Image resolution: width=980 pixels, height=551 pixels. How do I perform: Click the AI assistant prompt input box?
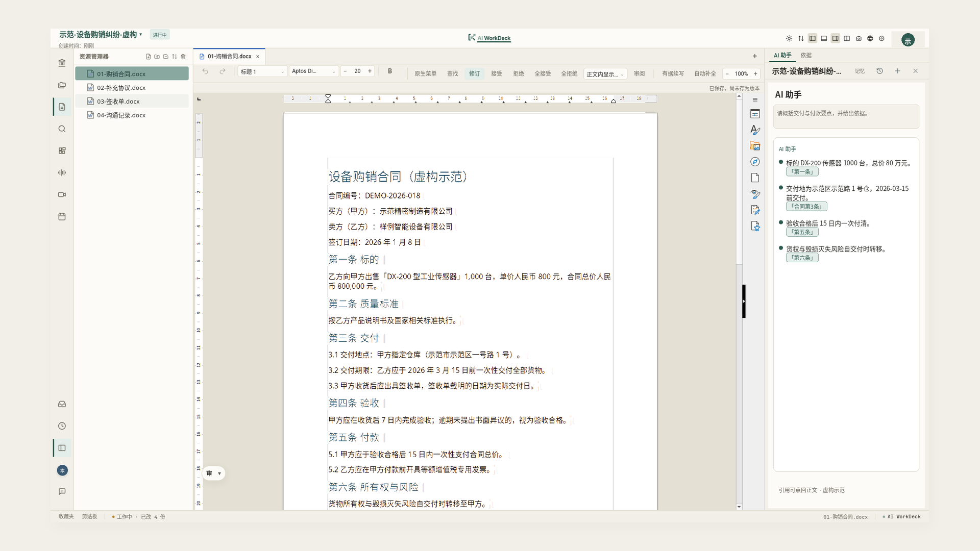846,116
